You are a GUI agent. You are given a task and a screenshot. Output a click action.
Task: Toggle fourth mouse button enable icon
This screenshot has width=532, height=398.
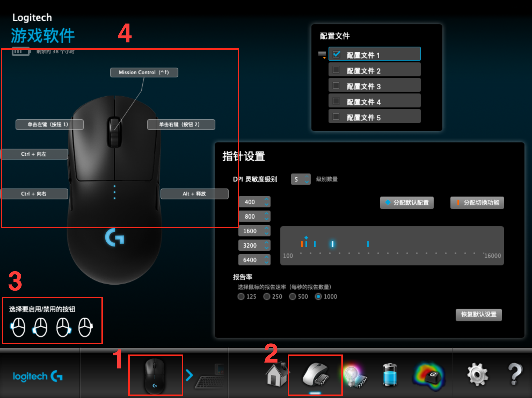(x=86, y=327)
